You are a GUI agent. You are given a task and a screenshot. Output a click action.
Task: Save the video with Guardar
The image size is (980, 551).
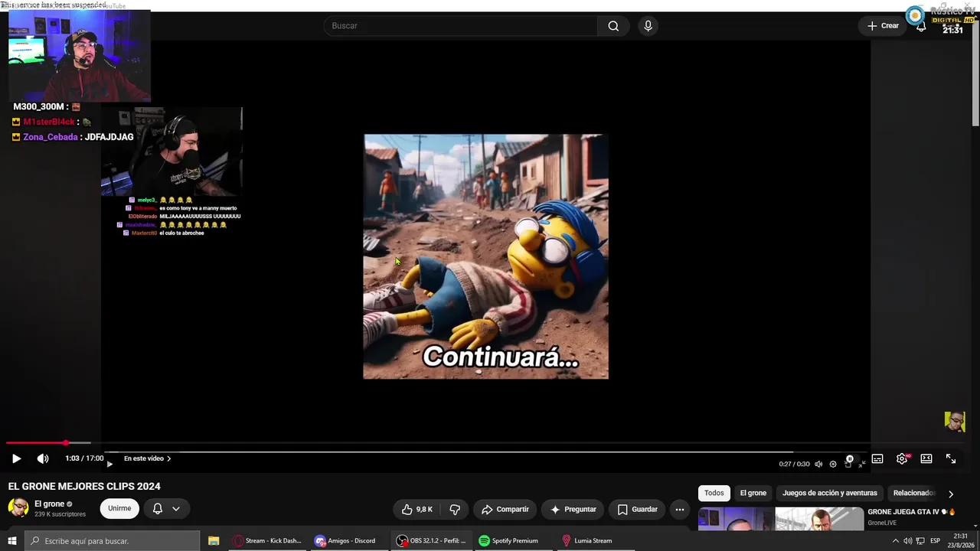[x=637, y=509]
